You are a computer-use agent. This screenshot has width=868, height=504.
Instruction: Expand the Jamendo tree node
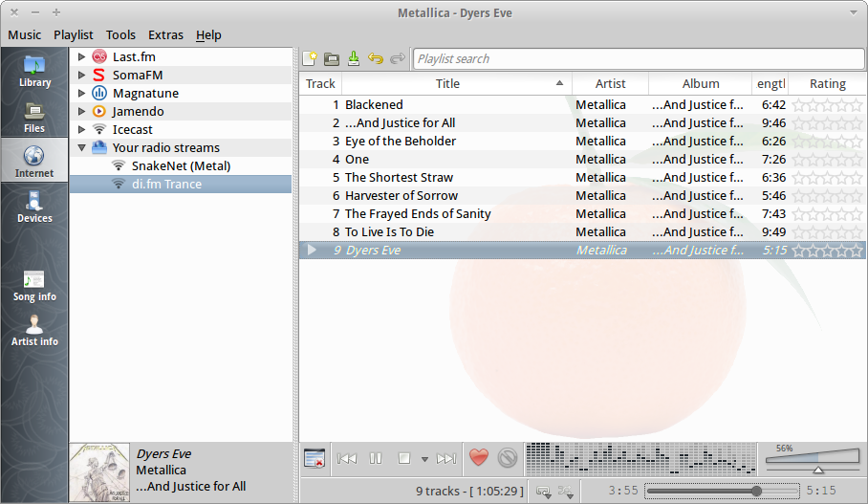[x=81, y=111]
